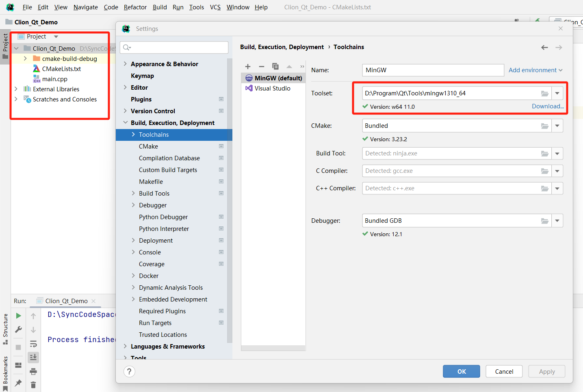Select CMakeLists.txt in Project tree
583x392 pixels.
61,69
